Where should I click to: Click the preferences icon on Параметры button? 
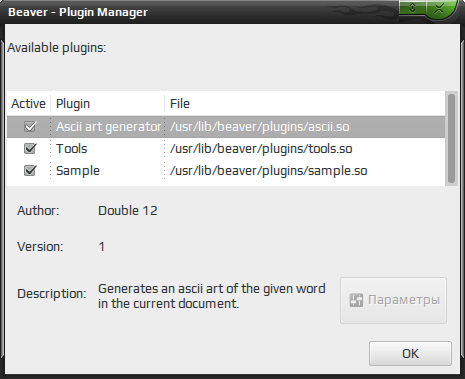356,300
